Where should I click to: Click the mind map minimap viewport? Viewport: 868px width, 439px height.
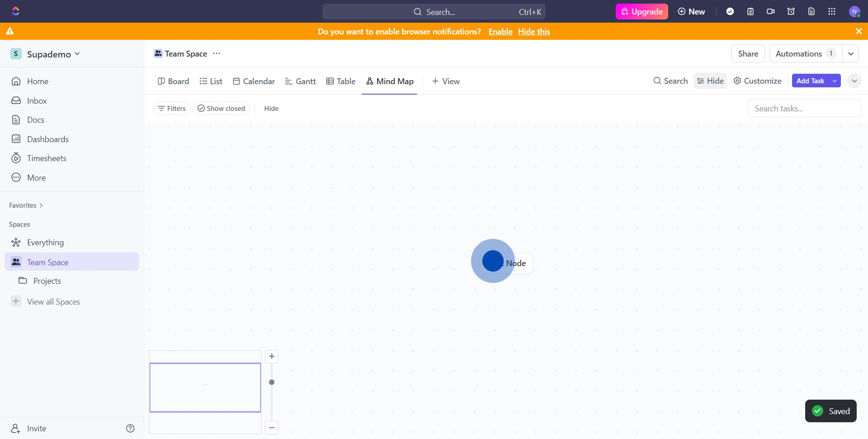click(x=205, y=387)
